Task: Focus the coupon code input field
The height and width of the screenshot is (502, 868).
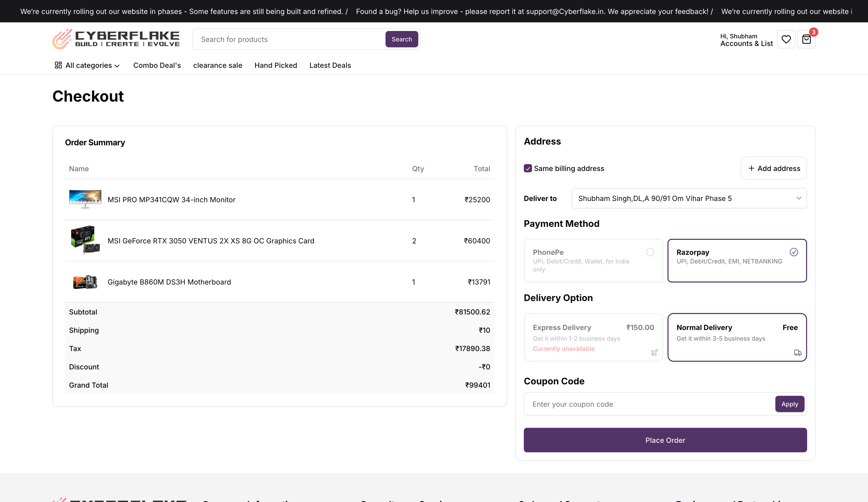Action: click(x=647, y=404)
